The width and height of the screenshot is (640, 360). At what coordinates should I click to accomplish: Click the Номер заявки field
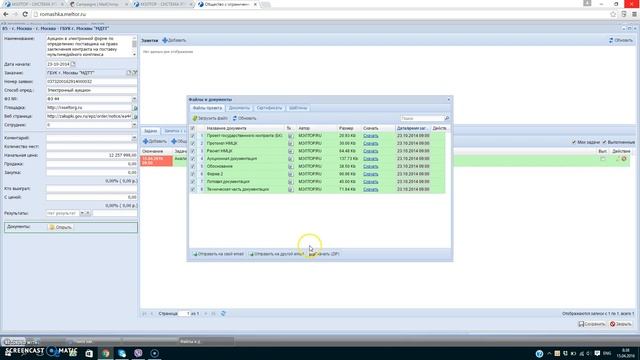pos(91,82)
